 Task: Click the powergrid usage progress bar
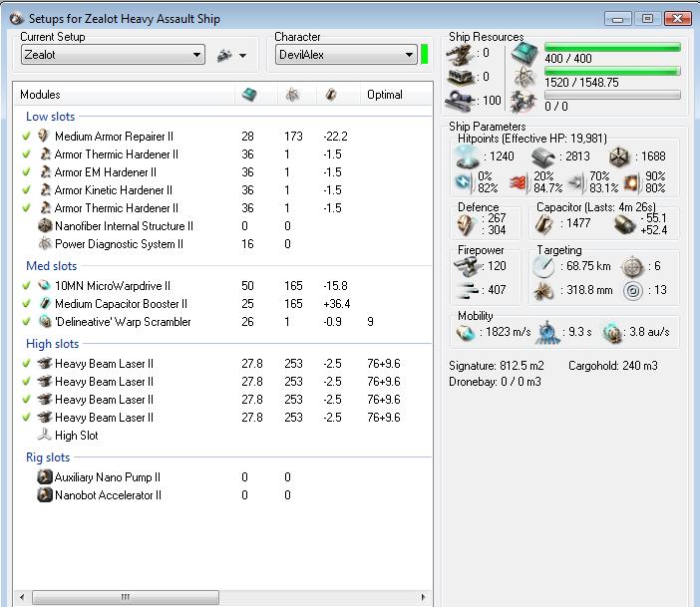[612, 71]
